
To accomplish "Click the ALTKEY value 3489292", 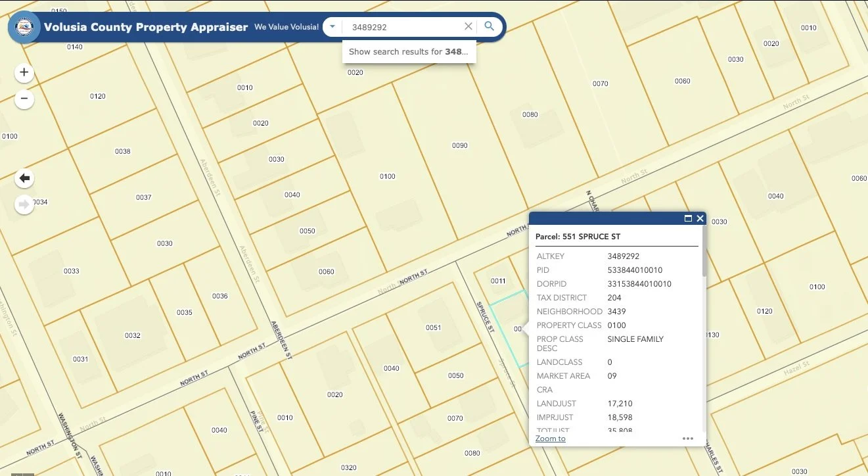I will pyautogui.click(x=624, y=256).
